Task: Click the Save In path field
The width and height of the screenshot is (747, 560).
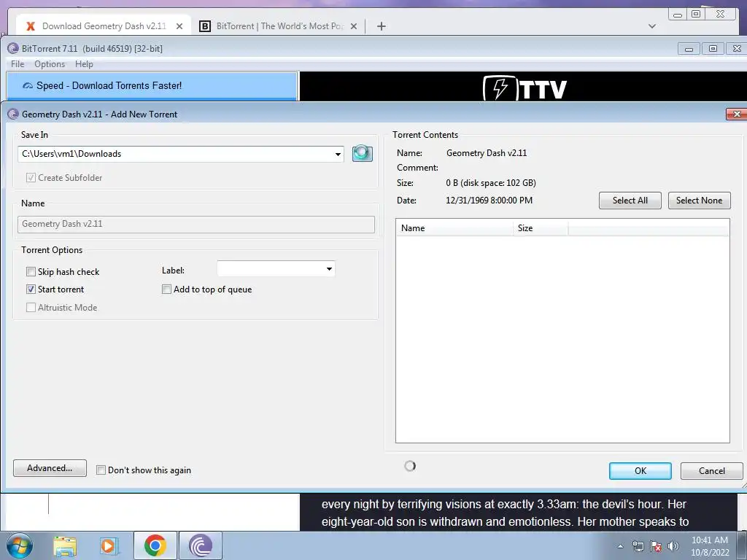Action: tap(181, 154)
